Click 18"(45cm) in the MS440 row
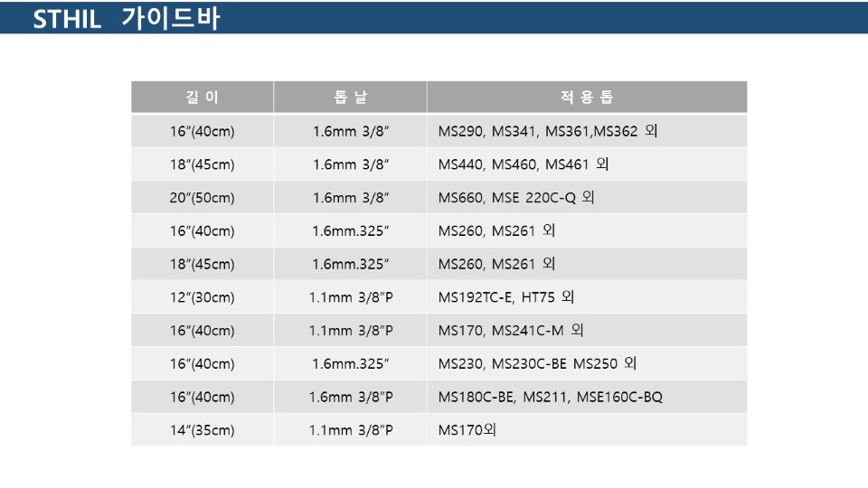The height and width of the screenshot is (488, 868). pos(202,164)
